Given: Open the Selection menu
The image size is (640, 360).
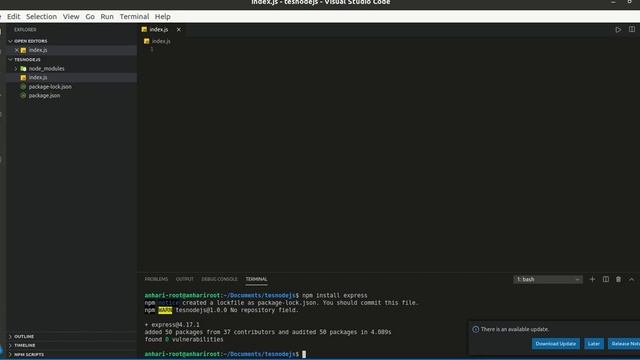Looking at the screenshot, I should (41, 17).
